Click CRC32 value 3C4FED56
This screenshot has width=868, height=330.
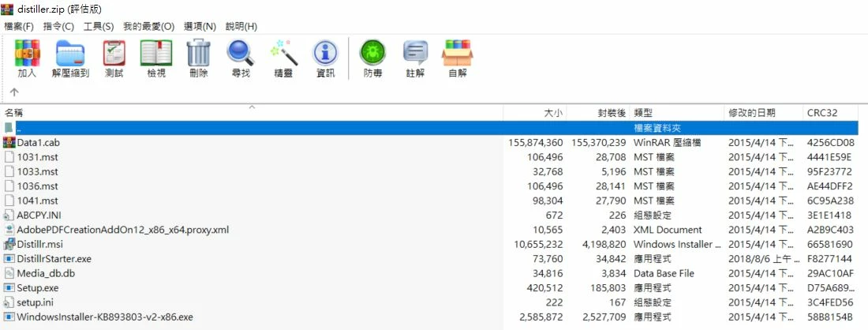[x=830, y=302]
